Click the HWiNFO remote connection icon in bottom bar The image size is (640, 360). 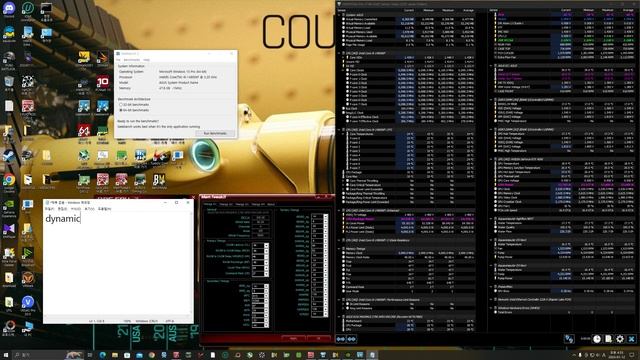(x=569, y=339)
